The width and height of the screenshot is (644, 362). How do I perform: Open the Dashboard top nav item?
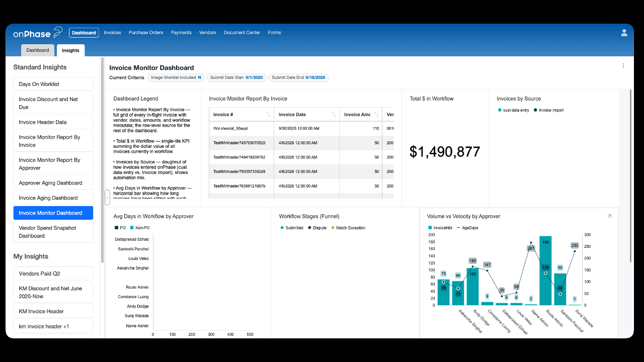pyautogui.click(x=84, y=33)
